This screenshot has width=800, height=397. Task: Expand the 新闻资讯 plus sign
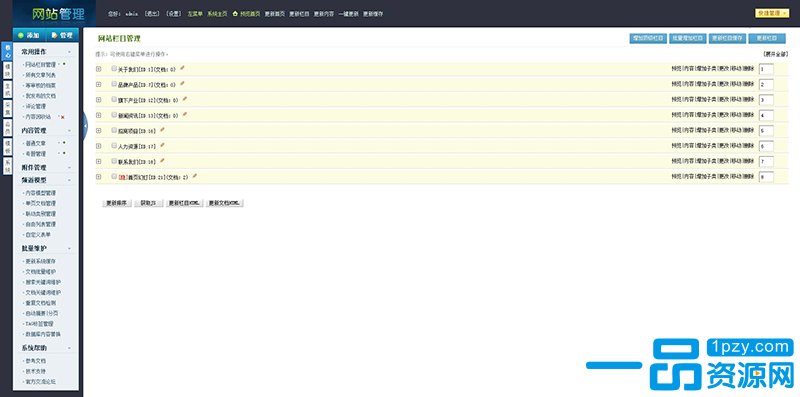[98, 115]
